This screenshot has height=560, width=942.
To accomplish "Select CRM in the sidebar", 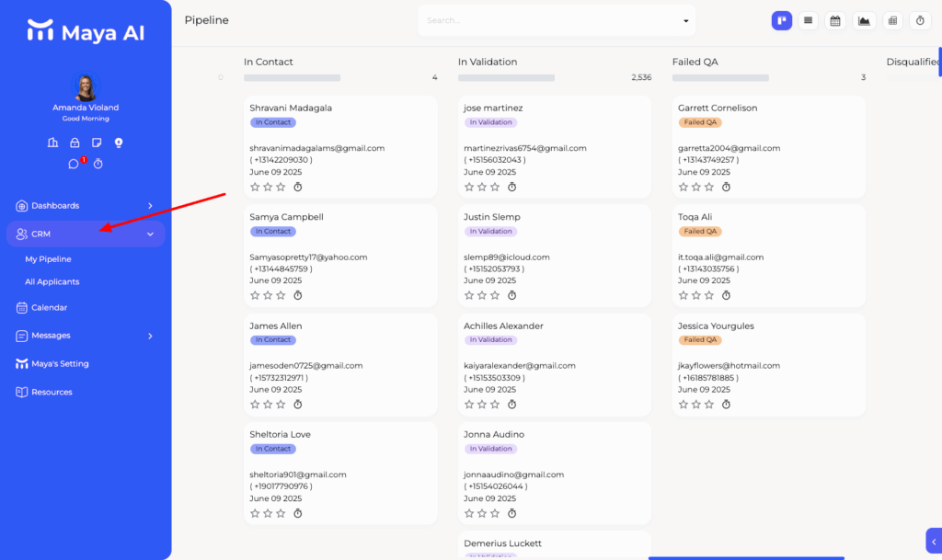I will tap(86, 234).
